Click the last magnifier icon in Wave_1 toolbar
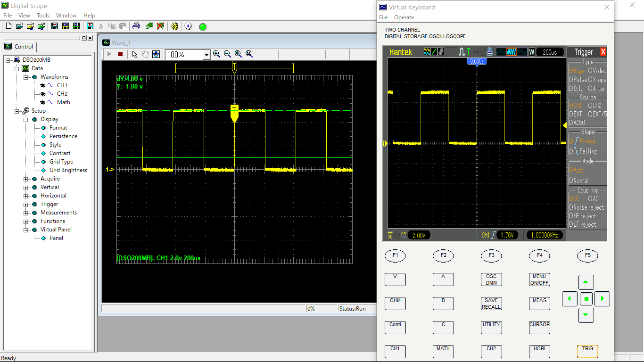 click(249, 54)
